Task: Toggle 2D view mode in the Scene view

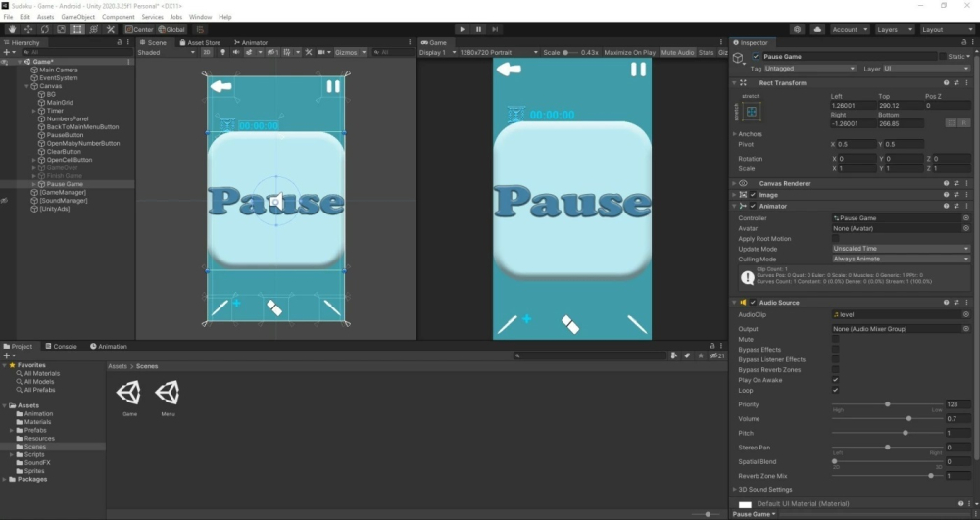Action: point(207,52)
